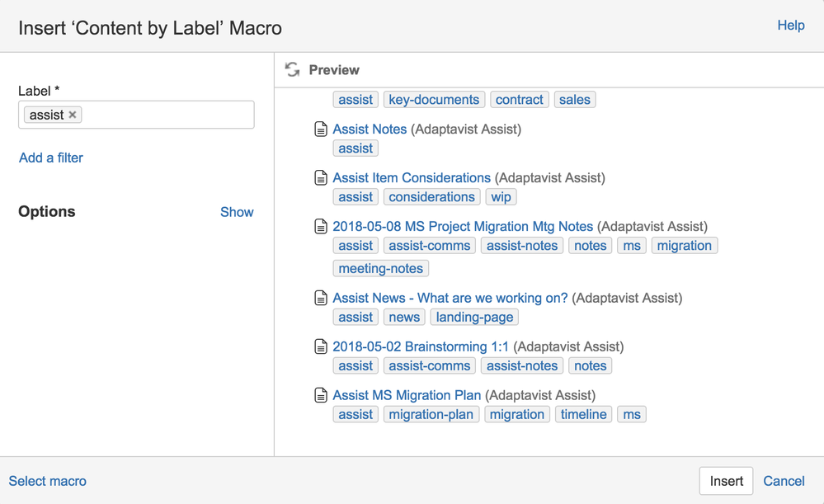Click the refresh preview icon

click(292, 70)
